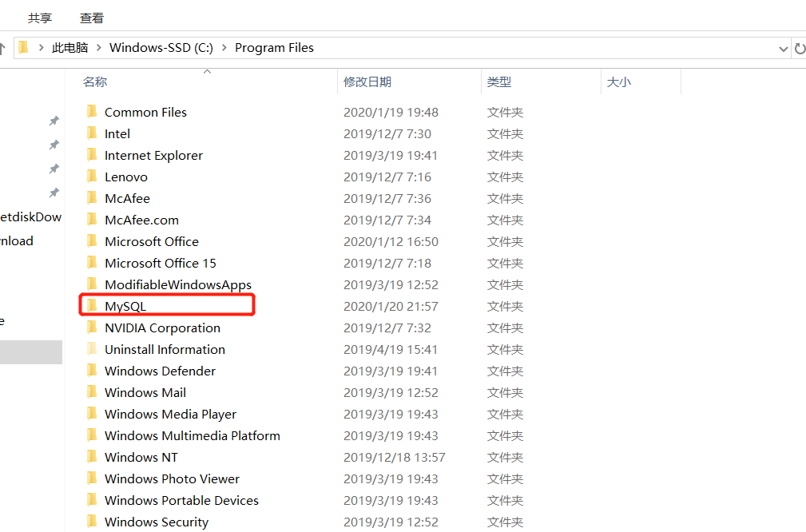
Task: Sort by 修改日期 column header
Action: (x=367, y=81)
